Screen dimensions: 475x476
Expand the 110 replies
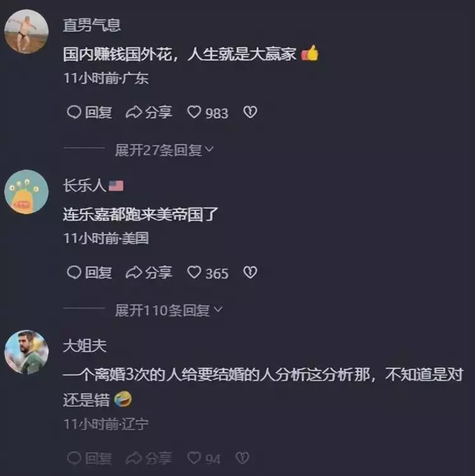[168, 310]
